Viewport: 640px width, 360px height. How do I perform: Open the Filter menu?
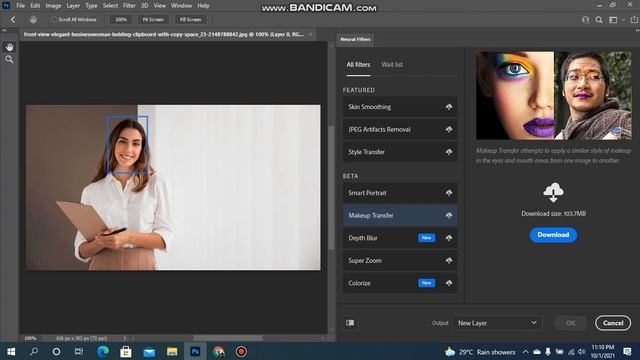click(x=129, y=6)
